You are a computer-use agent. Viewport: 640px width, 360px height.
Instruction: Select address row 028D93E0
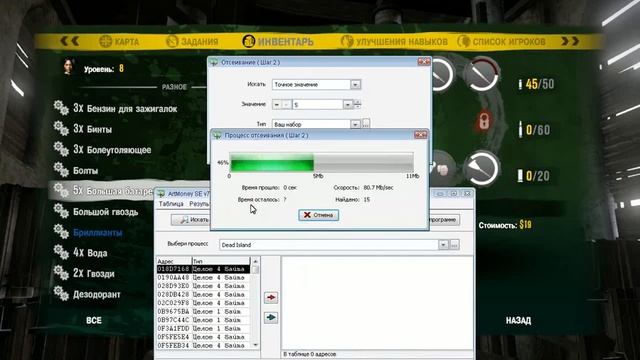(203, 286)
